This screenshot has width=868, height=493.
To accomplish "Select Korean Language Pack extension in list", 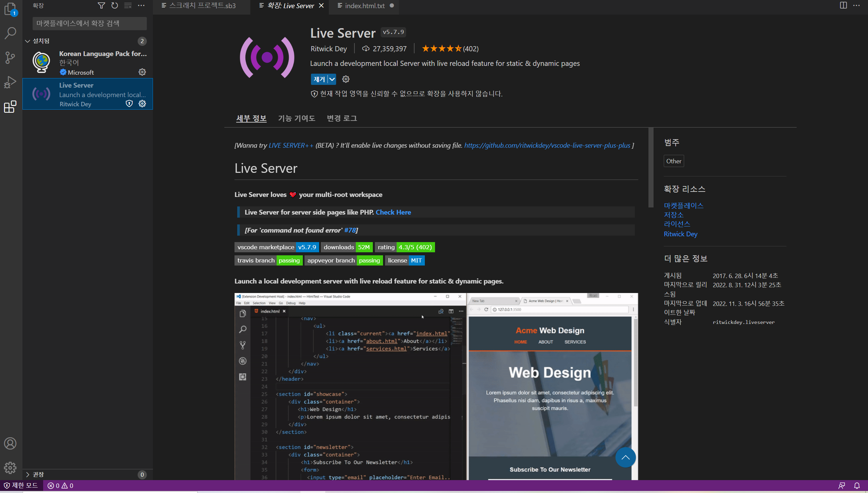I will pyautogui.click(x=88, y=62).
